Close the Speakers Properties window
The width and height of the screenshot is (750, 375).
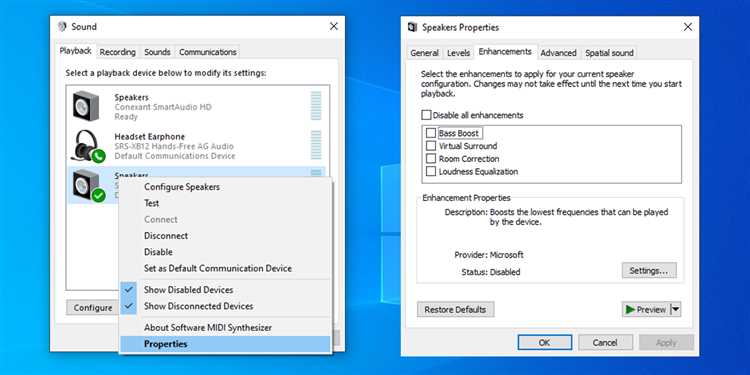[688, 27]
